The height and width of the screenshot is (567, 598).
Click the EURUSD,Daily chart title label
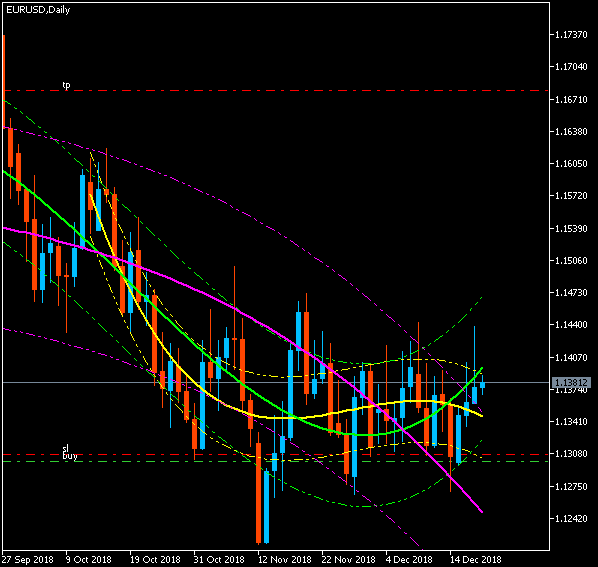38,10
